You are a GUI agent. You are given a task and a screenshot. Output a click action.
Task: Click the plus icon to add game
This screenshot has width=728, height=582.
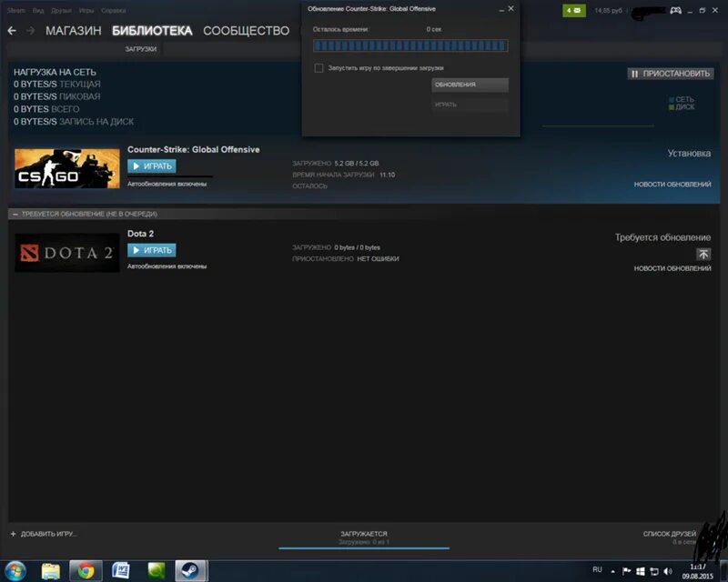(13, 534)
